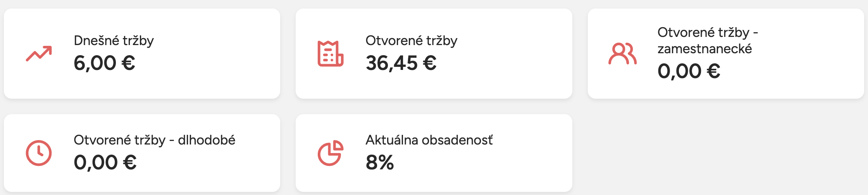Click the 6,00 € sales amount
868x195 pixels.
pos(104,63)
